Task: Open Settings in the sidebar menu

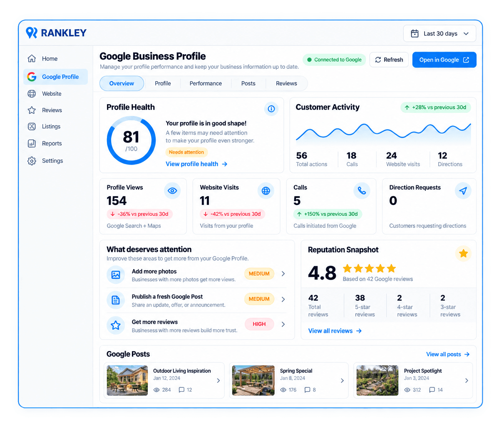Action: coord(55,161)
